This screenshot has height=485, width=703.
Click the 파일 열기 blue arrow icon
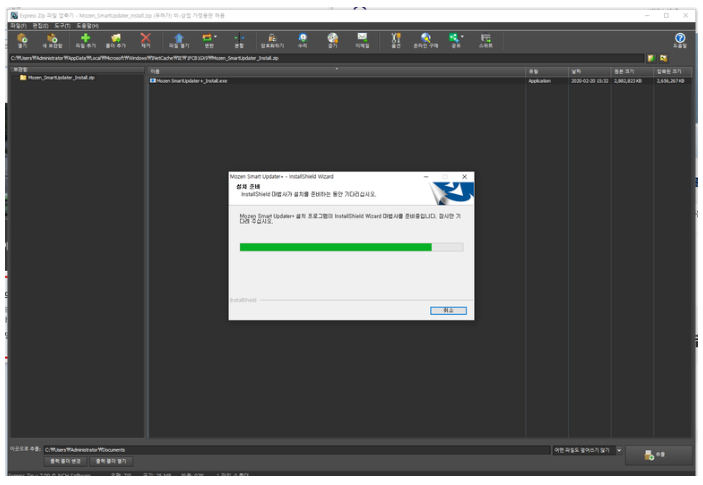click(179, 40)
